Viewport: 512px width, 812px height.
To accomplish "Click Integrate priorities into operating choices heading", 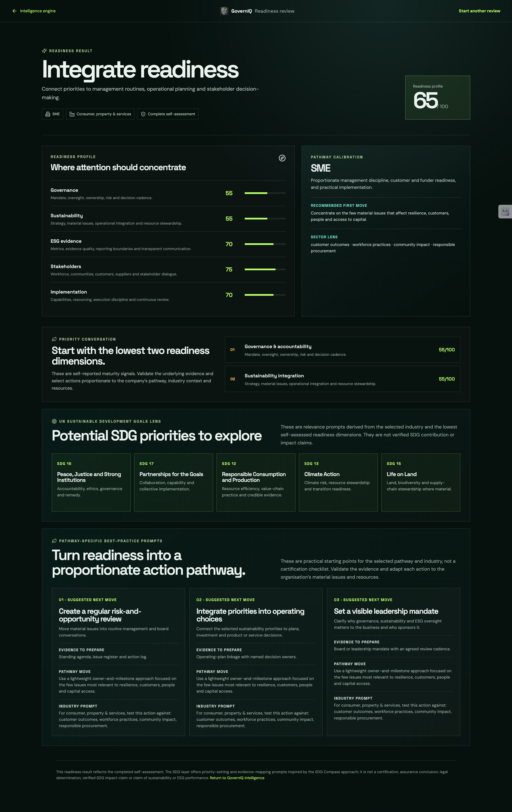I will [x=250, y=615].
